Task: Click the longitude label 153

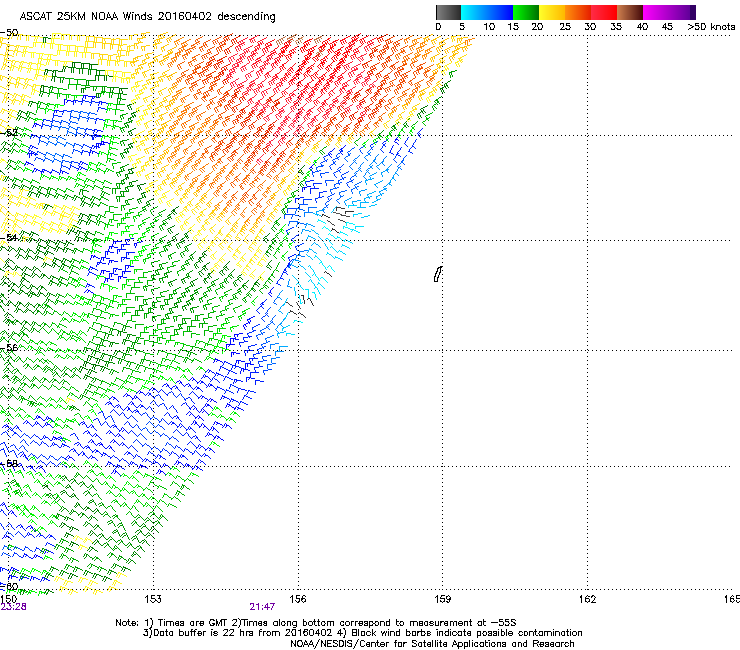Action: [153, 599]
